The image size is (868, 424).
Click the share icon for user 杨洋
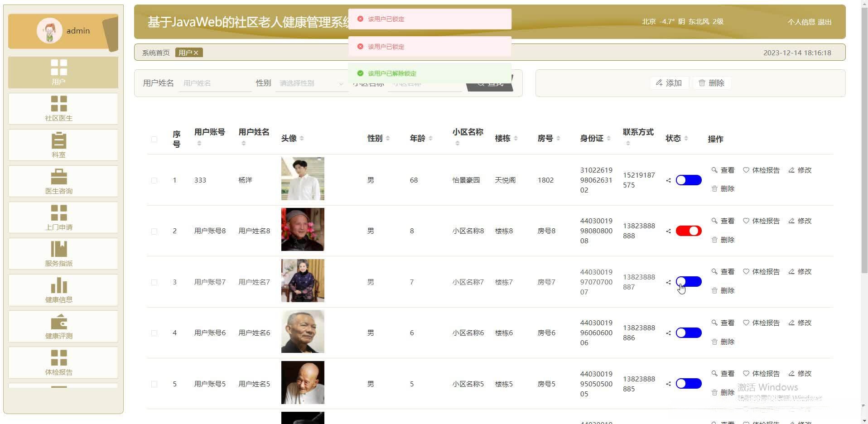coord(669,180)
